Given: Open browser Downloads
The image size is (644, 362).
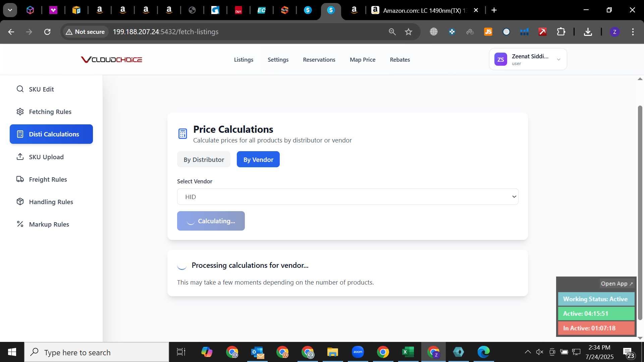Looking at the screenshot, I should click(588, 32).
